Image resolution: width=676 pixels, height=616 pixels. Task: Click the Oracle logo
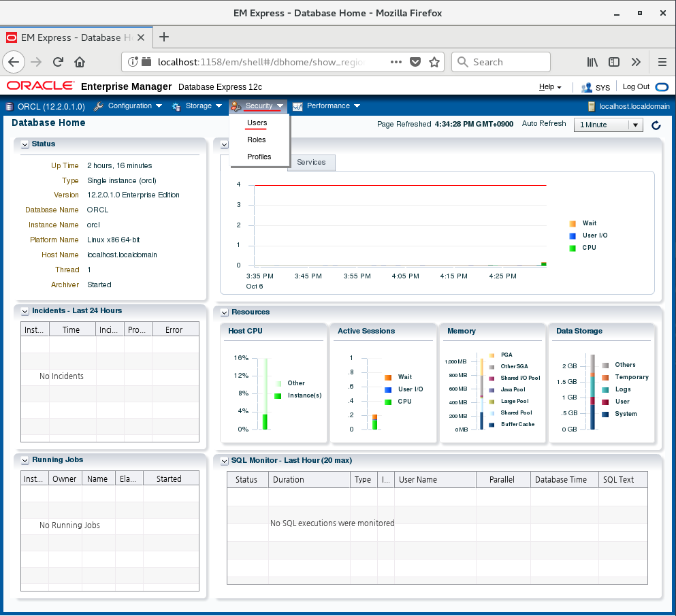point(41,86)
